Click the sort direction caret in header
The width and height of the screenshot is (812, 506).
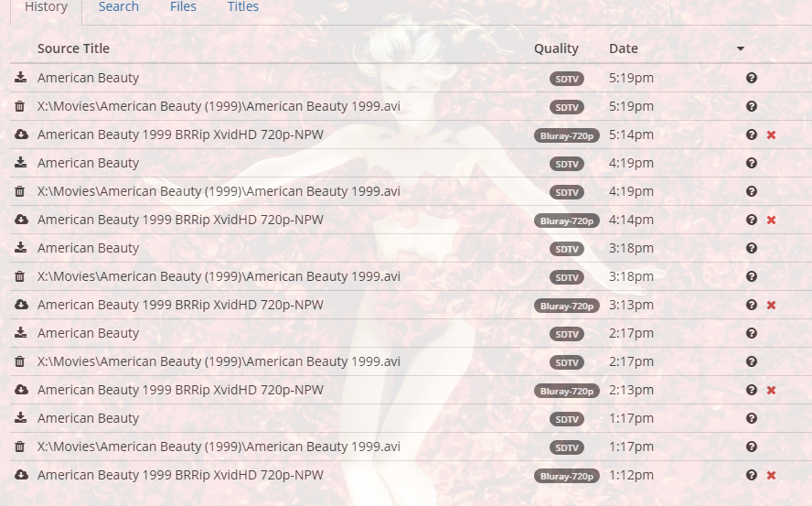coord(741,48)
